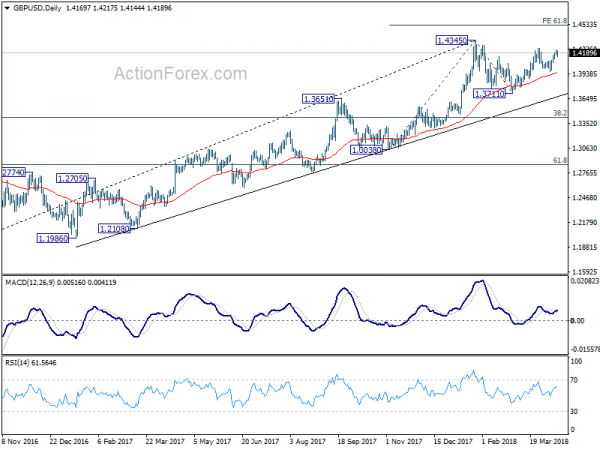Click the triangle arrow beside GBPUSD.Daily title
Image resolution: width=600 pixels, height=450 pixels.
(x=7, y=8)
